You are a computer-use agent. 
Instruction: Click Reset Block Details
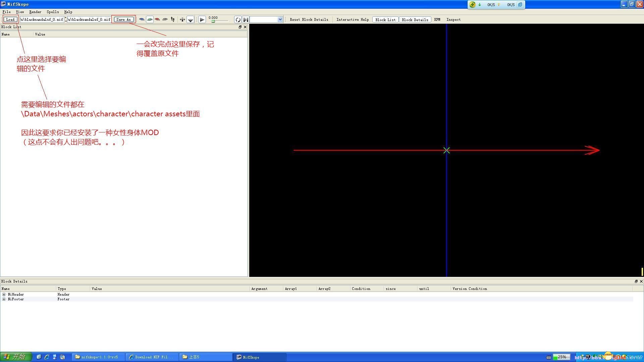click(x=309, y=19)
